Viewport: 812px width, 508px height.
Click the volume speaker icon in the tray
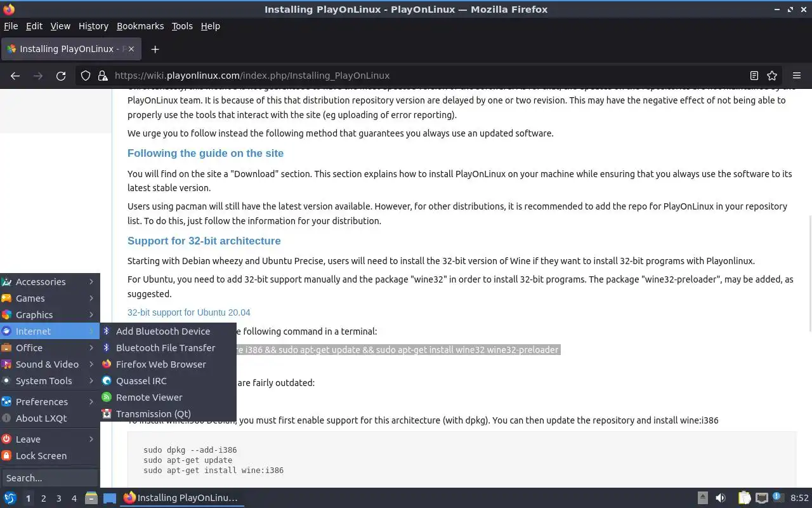tap(721, 498)
